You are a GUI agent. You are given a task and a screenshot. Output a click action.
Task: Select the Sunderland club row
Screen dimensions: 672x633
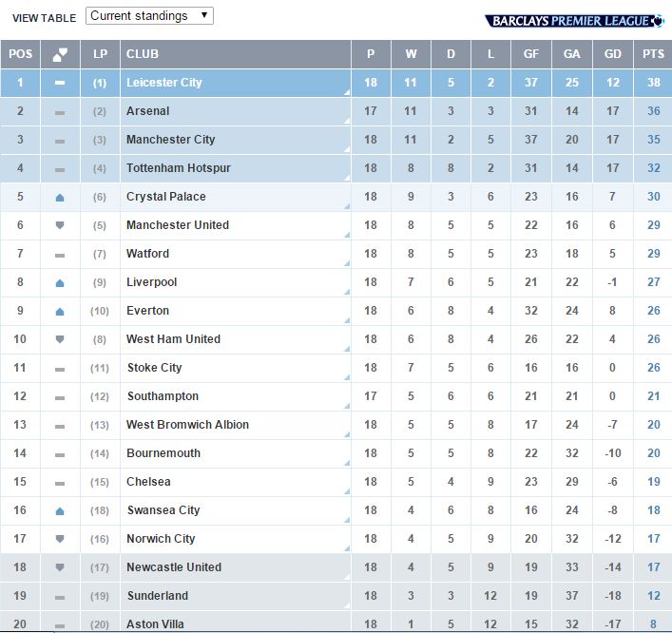coord(336,596)
